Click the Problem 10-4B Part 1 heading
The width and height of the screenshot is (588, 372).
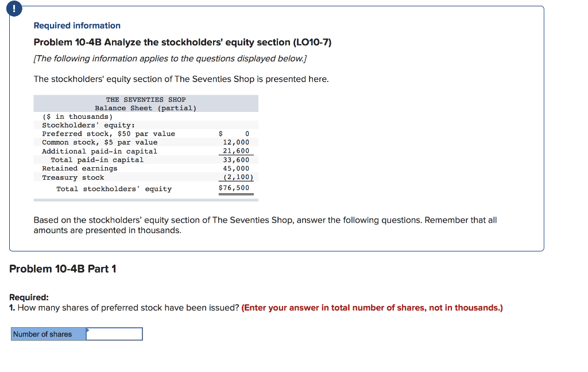[63, 268]
